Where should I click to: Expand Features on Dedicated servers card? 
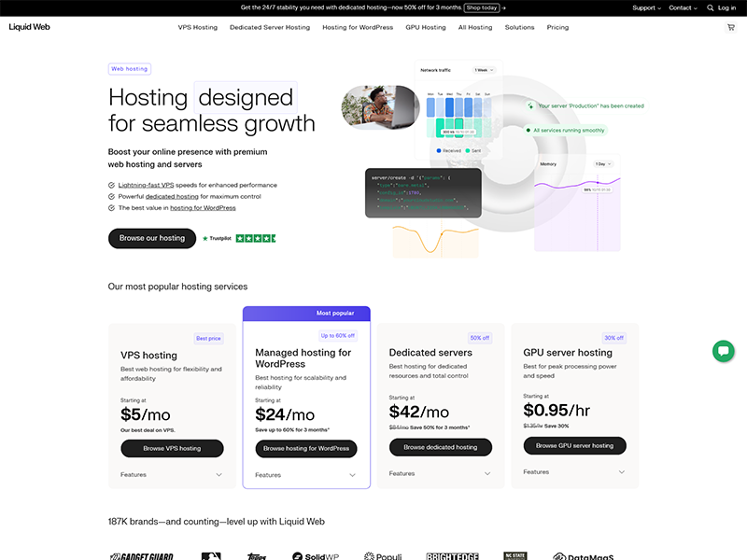point(440,473)
